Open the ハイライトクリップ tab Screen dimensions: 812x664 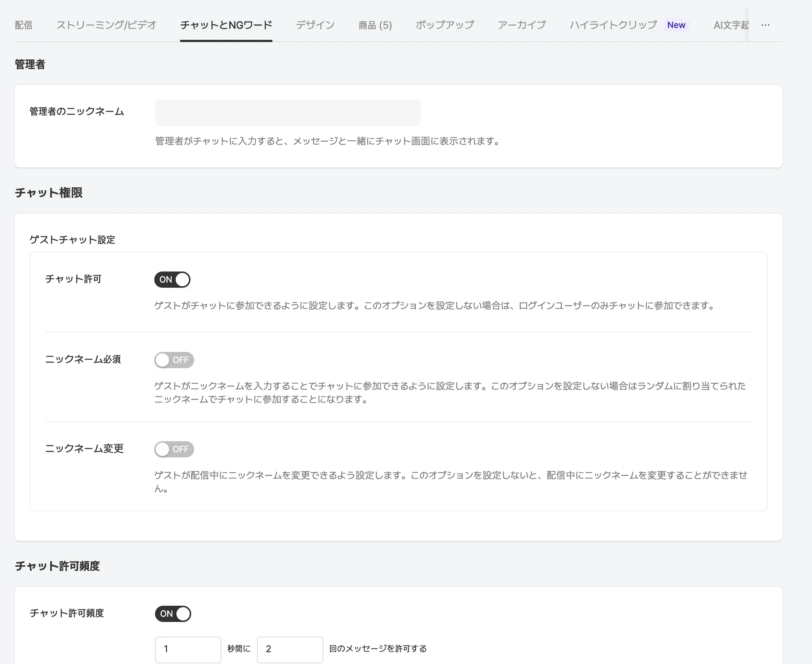tap(613, 25)
